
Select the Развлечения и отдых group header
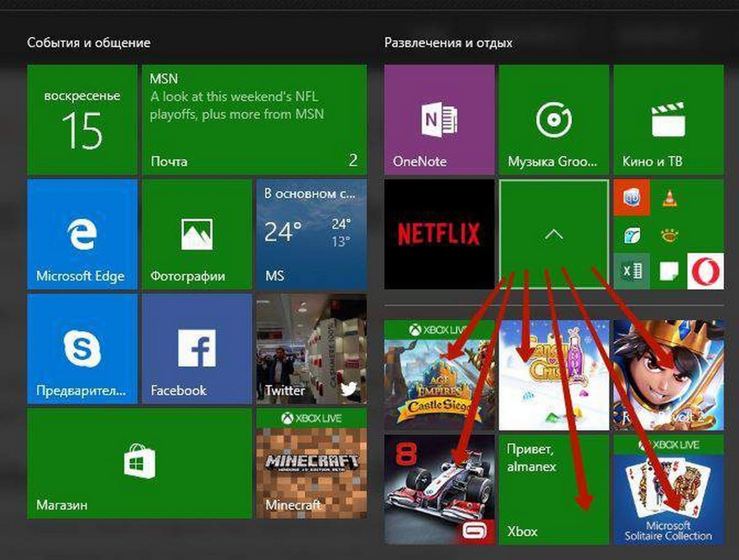point(448,43)
